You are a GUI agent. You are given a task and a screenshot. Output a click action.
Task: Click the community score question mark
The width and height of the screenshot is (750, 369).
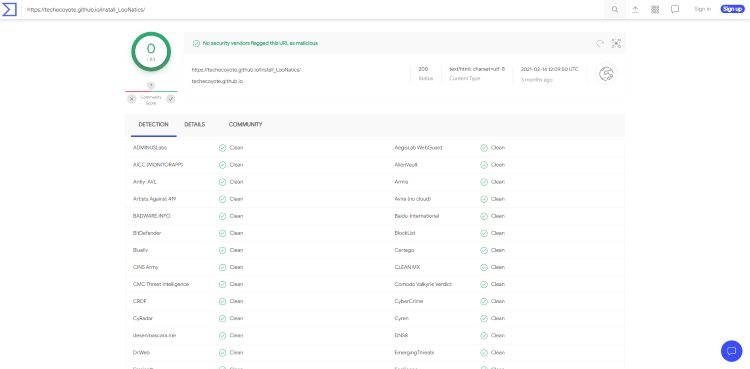pos(151,85)
